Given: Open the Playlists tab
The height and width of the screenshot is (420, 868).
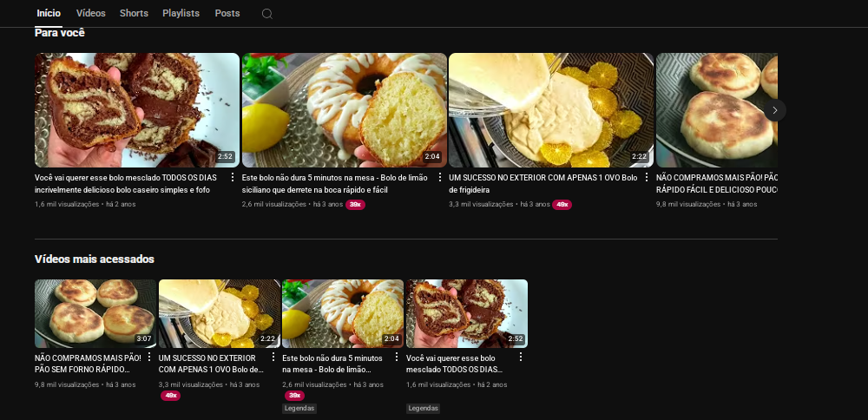Looking at the screenshot, I should coord(181,13).
